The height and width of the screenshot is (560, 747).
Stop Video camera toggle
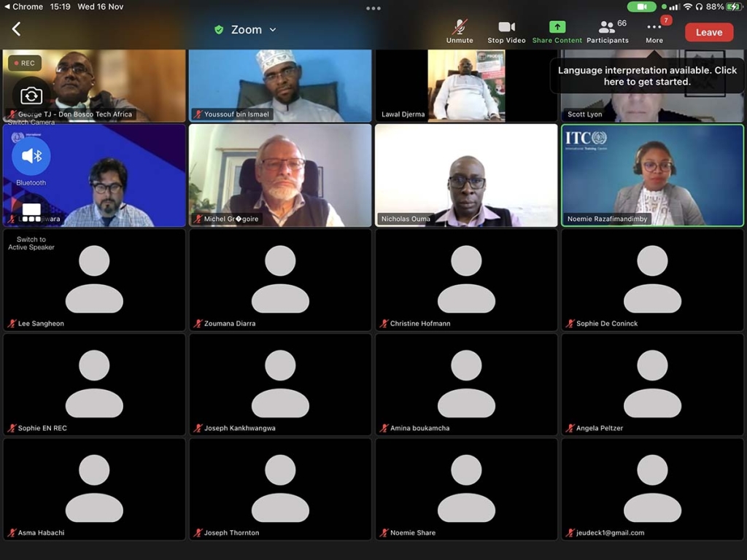point(506,31)
